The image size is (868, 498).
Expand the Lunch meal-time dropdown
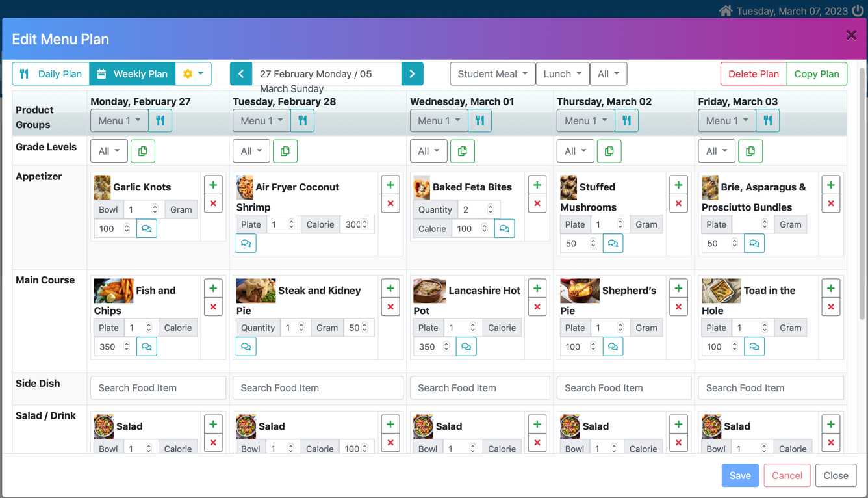click(562, 74)
